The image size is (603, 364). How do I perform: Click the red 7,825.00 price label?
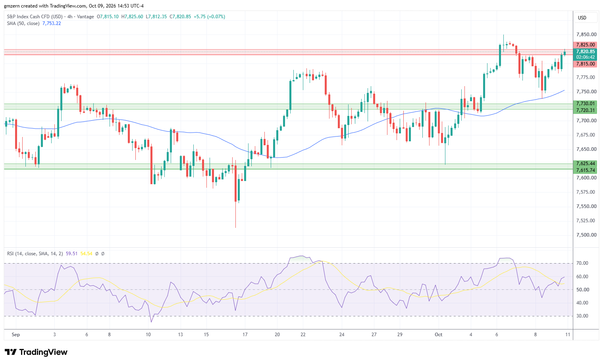pyautogui.click(x=585, y=45)
